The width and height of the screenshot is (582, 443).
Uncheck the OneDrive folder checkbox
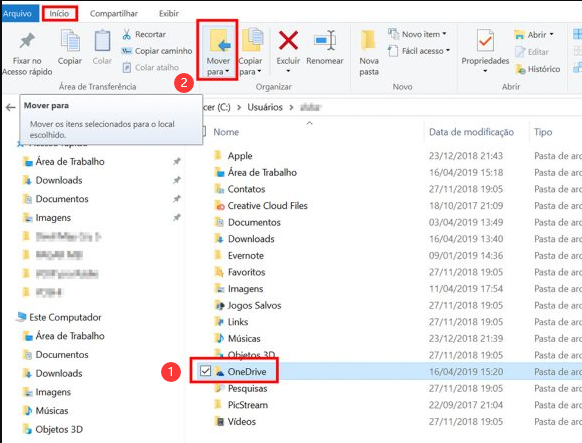(x=205, y=371)
